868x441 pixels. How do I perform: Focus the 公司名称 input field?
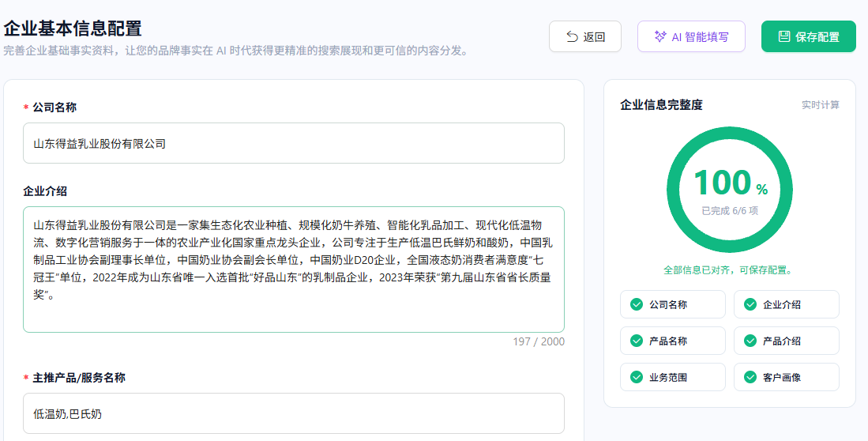[293, 144]
